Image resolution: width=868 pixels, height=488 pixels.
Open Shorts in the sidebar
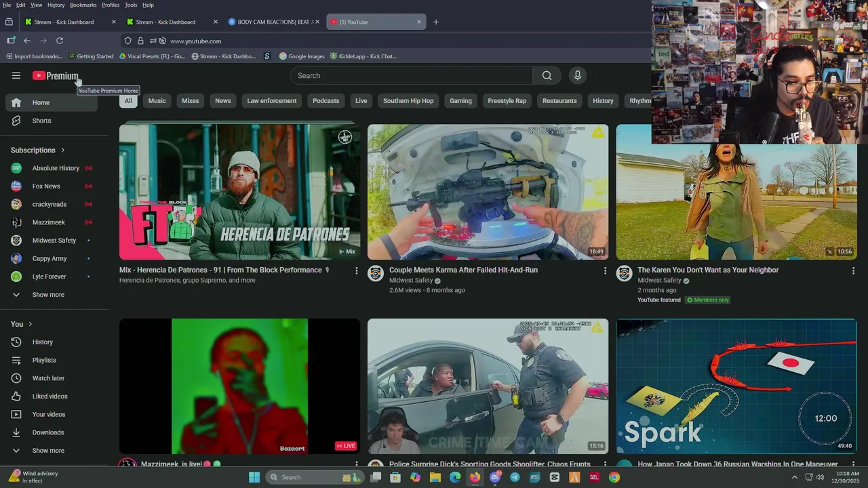click(52, 121)
